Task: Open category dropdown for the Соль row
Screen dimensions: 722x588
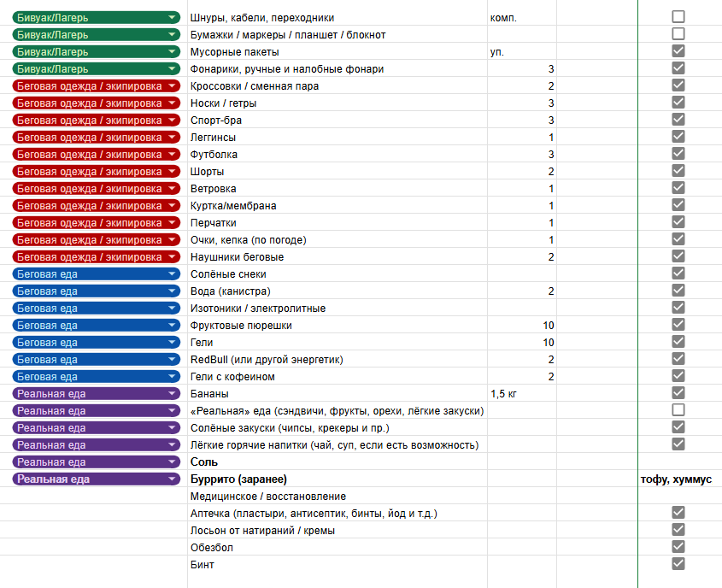Action: 173,462
